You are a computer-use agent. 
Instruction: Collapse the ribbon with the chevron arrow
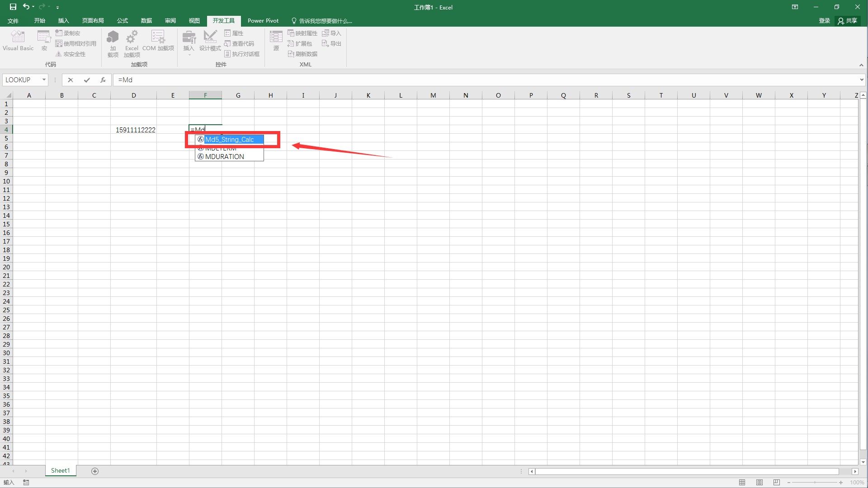coord(861,65)
